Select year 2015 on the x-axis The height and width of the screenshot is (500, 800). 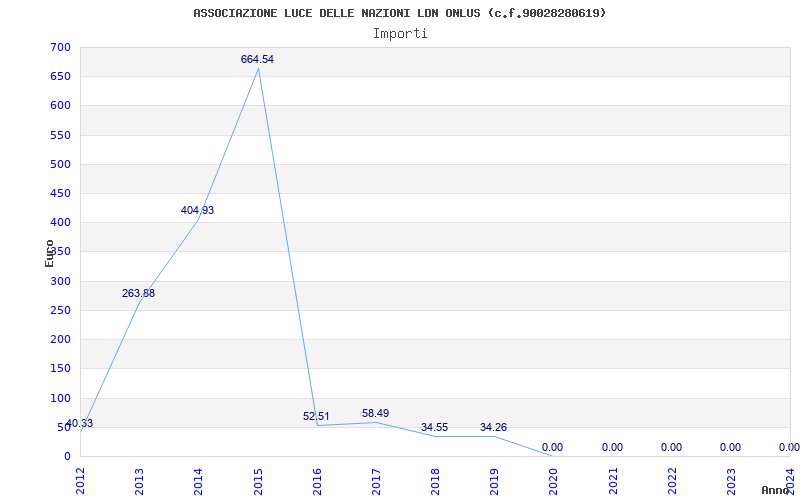click(x=258, y=481)
